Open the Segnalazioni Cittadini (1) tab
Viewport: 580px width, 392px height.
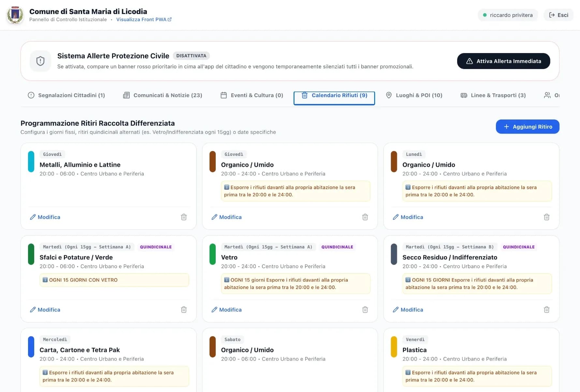coord(66,95)
